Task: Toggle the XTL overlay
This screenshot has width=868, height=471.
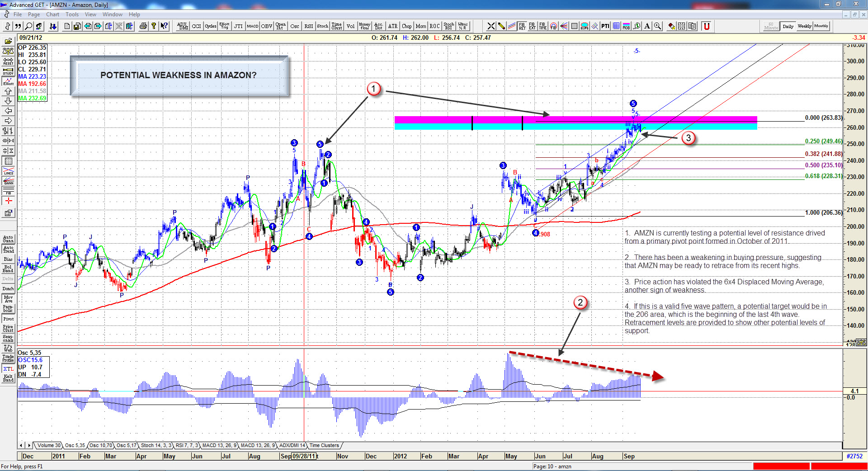Action: click(x=8, y=368)
